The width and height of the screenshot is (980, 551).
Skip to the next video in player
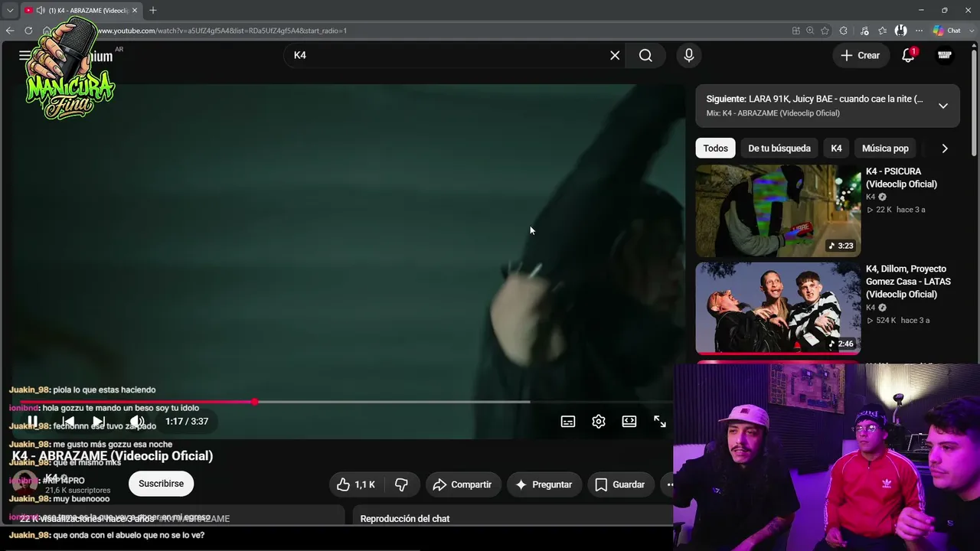pos(99,422)
